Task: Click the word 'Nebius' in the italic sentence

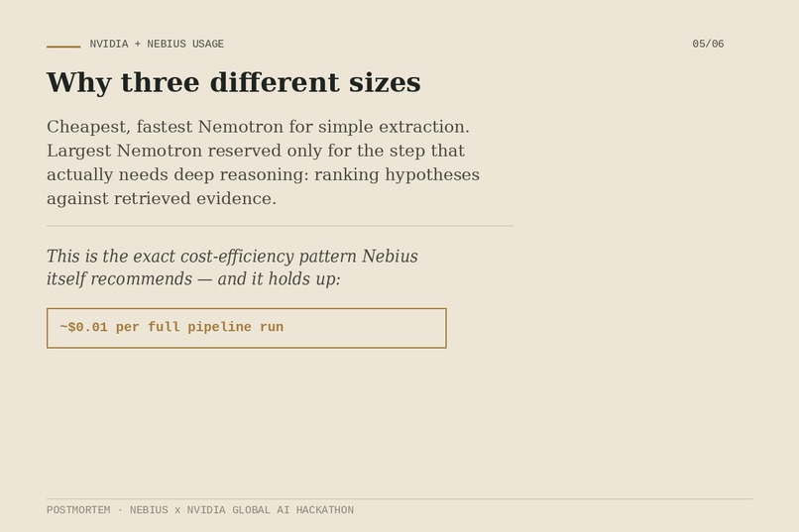Action: [x=390, y=256]
